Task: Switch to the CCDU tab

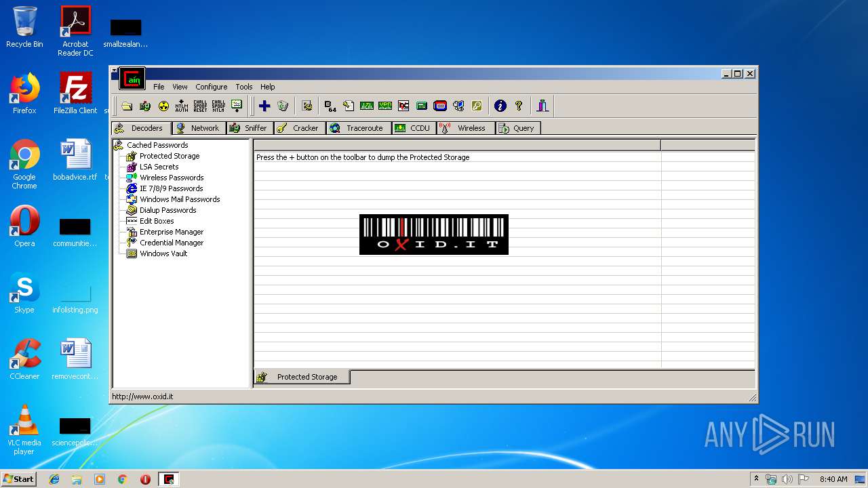Action: [x=413, y=128]
